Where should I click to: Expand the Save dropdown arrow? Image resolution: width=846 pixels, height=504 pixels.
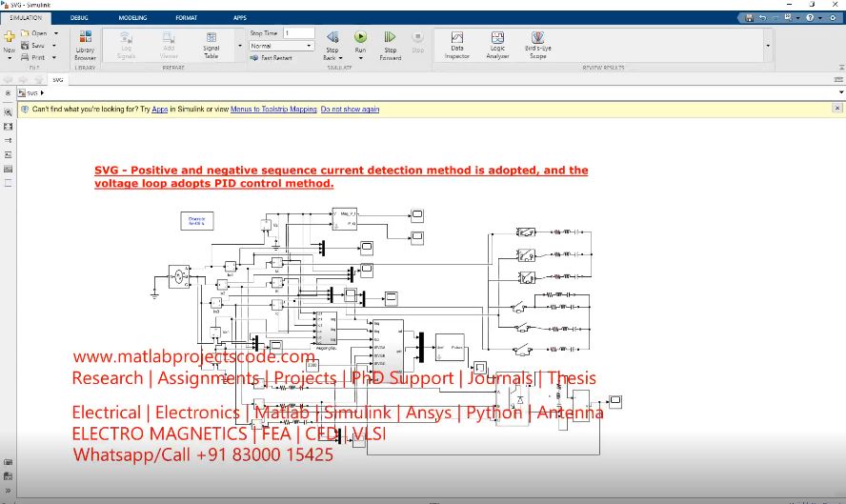54,46
